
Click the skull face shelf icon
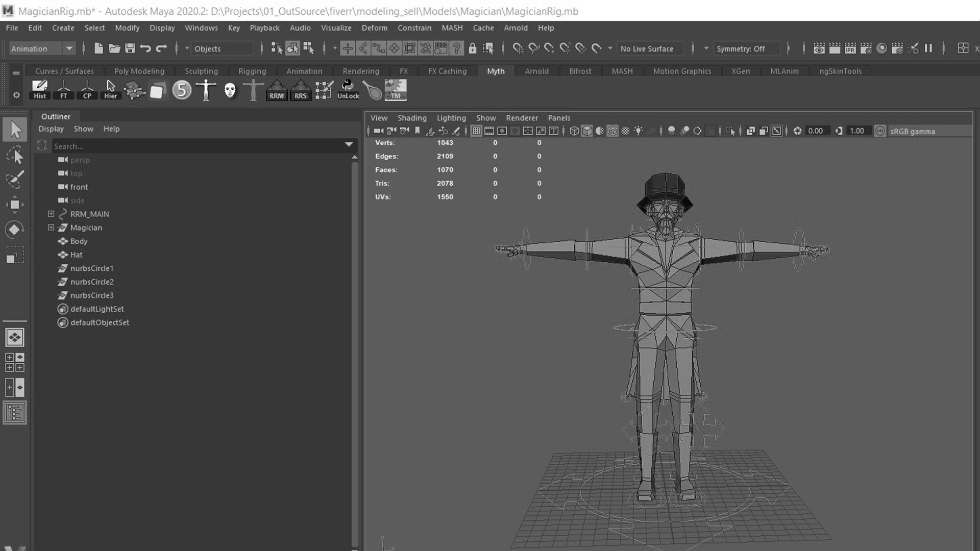coord(230,90)
